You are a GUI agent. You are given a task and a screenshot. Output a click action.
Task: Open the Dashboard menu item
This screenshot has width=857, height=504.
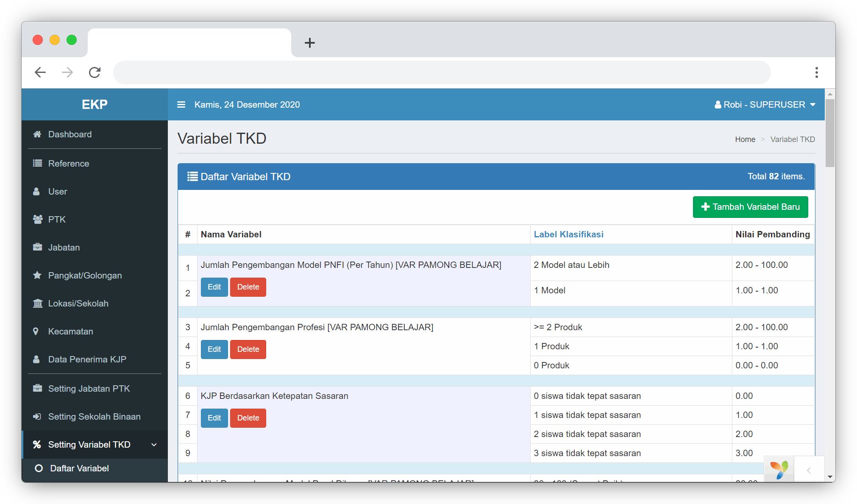pyautogui.click(x=95, y=134)
